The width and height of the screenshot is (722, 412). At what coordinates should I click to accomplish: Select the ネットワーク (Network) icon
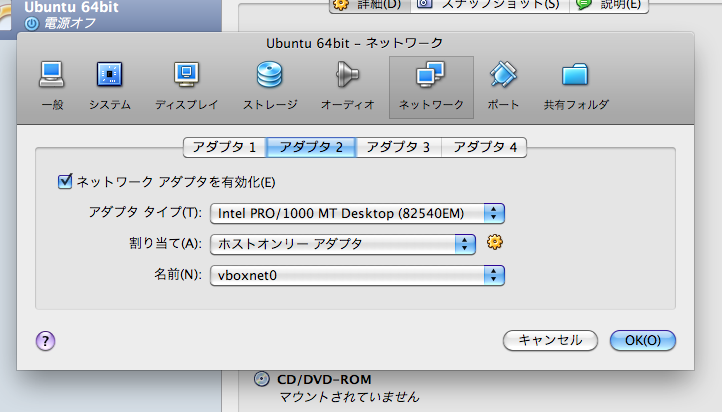click(431, 83)
